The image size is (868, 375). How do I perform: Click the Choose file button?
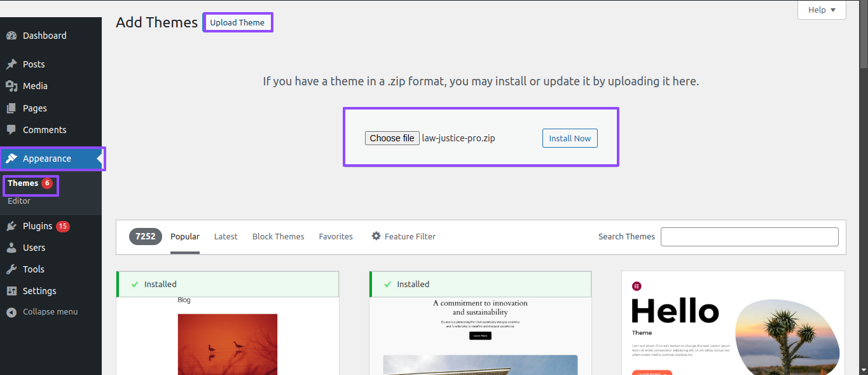pyautogui.click(x=392, y=138)
